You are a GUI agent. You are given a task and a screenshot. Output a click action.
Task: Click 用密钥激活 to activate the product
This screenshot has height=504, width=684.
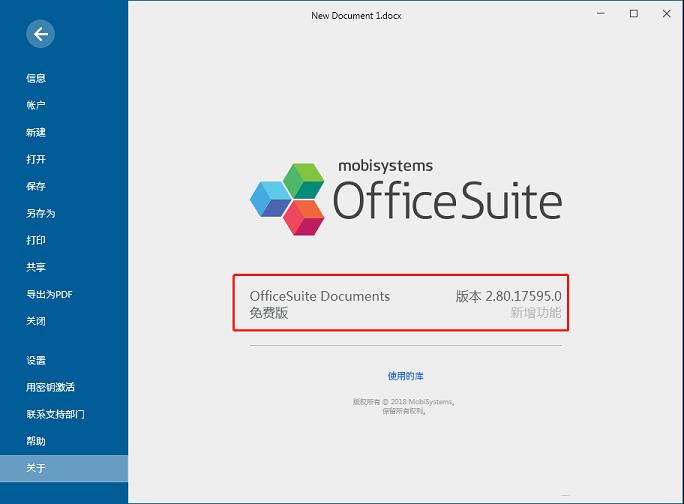pos(51,387)
